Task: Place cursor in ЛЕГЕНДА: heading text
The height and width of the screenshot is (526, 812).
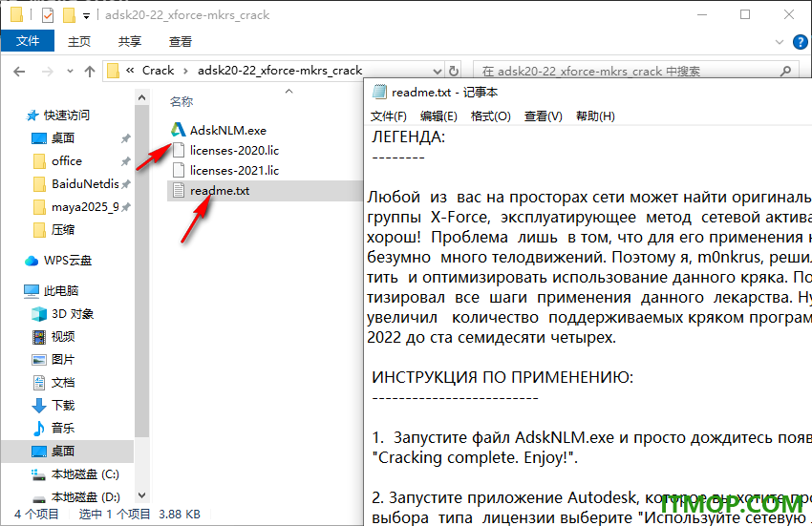Action: 408,137
